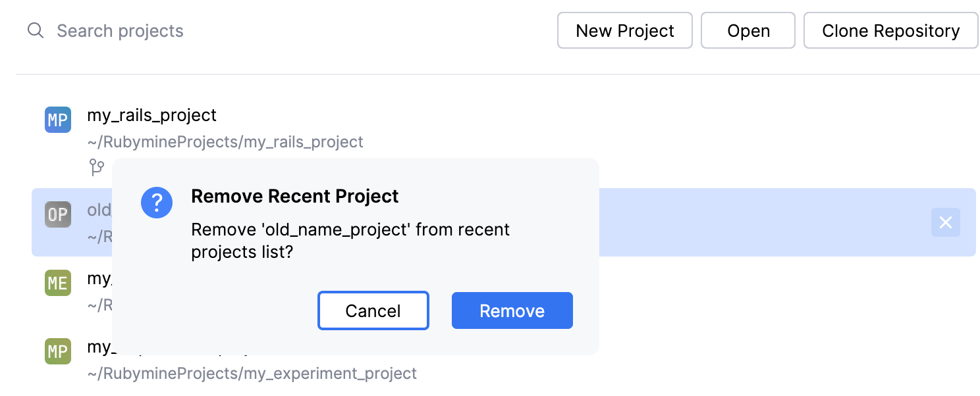The height and width of the screenshot is (396, 980).
Task: Click the Search projects input field
Action: tap(120, 30)
